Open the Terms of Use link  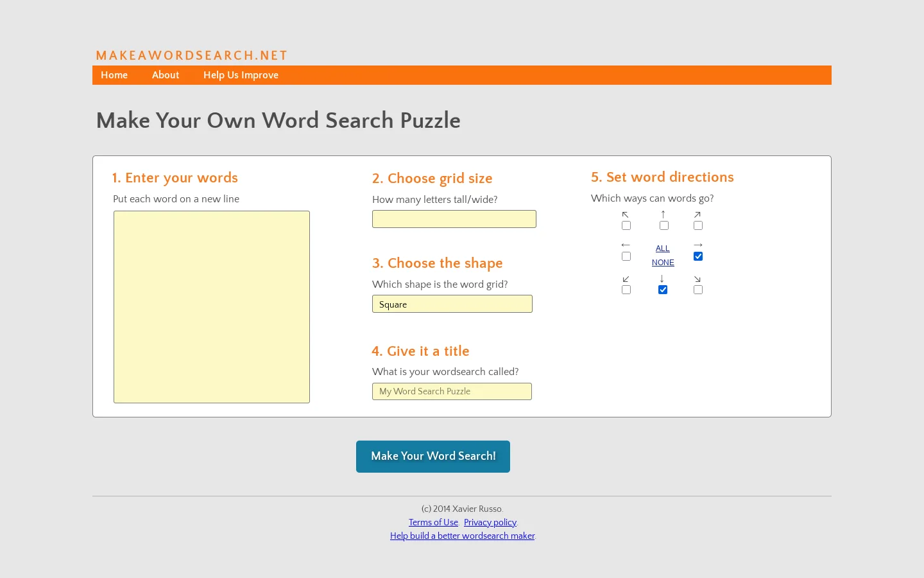coord(433,523)
